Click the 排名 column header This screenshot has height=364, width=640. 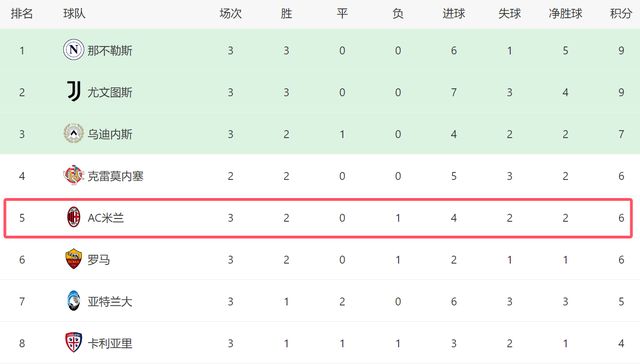point(22,13)
